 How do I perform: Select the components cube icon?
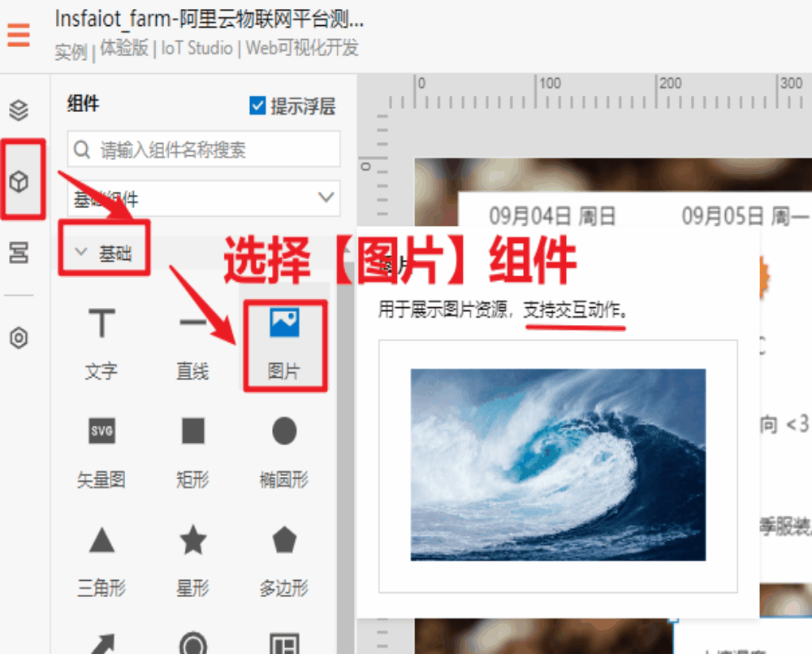19,182
